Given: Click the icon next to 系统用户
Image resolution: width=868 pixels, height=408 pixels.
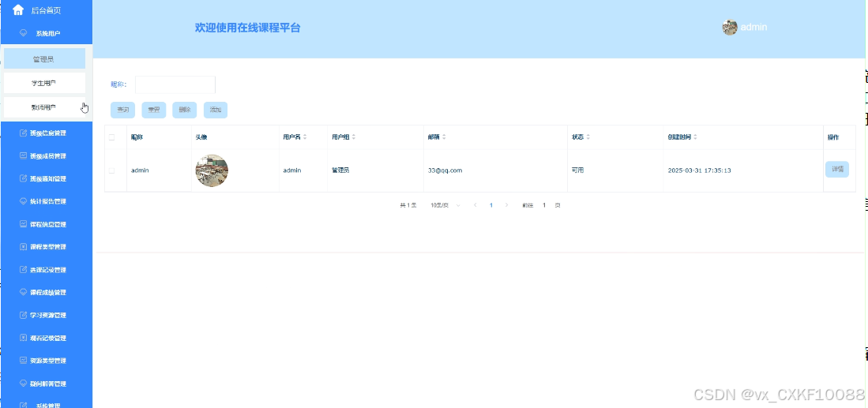Looking at the screenshot, I should [x=23, y=33].
